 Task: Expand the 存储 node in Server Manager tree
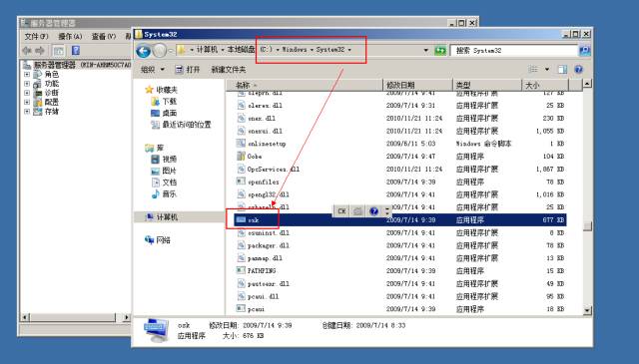pos(27,111)
